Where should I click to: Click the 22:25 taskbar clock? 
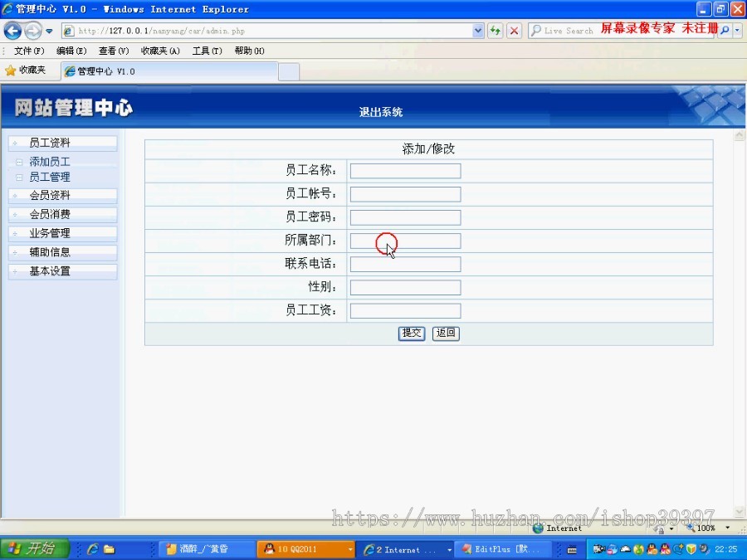pyautogui.click(x=726, y=549)
